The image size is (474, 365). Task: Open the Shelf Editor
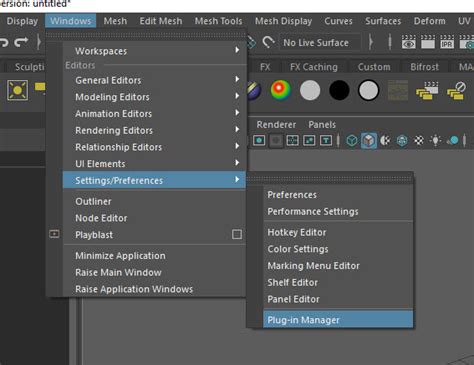pyautogui.click(x=338, y=282)
